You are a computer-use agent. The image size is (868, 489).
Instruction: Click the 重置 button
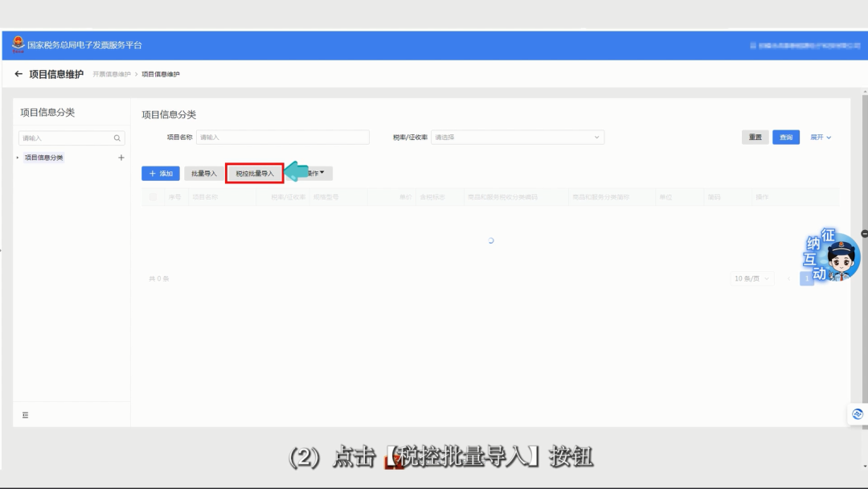click(755, 138)
